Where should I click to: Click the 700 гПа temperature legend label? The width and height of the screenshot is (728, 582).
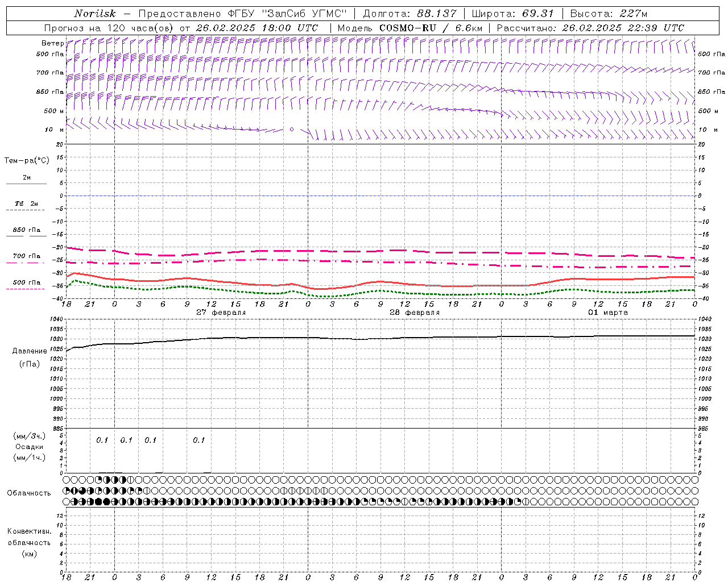pos(27,256)
